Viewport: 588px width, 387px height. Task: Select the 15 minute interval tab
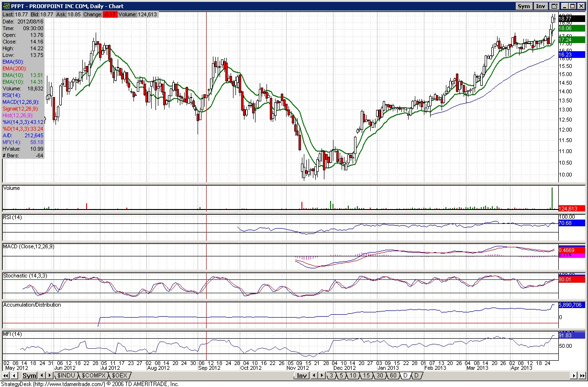(x=366, y=376)
